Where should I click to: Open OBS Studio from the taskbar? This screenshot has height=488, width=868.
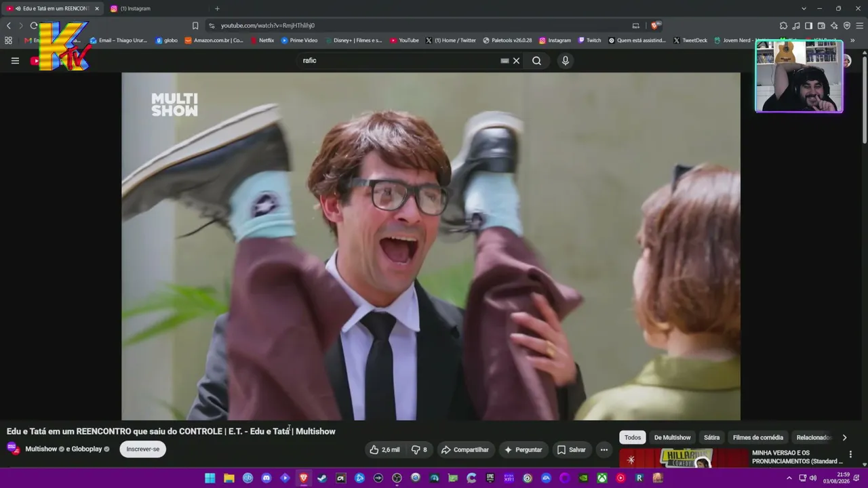tap(397, 478)
